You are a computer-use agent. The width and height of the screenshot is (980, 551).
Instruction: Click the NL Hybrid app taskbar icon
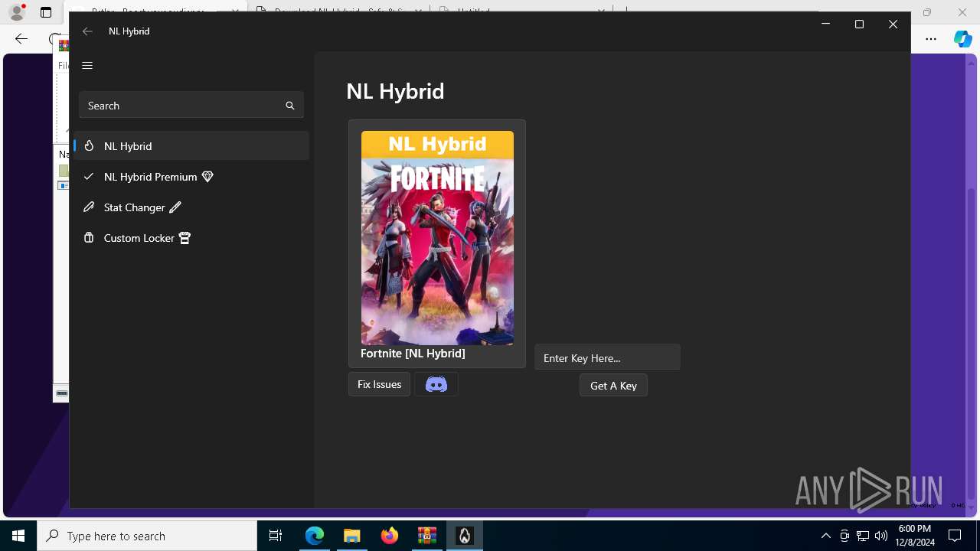(464, 536)
